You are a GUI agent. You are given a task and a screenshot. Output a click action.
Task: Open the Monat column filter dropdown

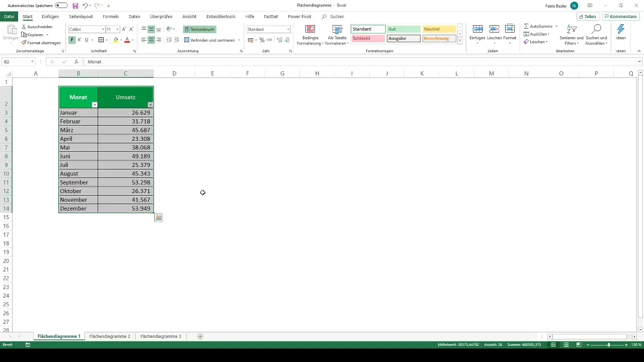(95, 105)
